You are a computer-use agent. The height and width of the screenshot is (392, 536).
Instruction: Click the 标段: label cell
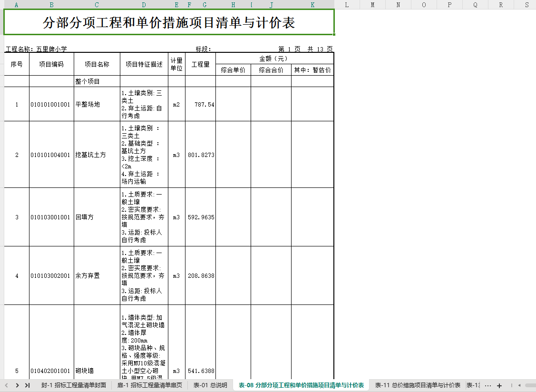(204, 49)
